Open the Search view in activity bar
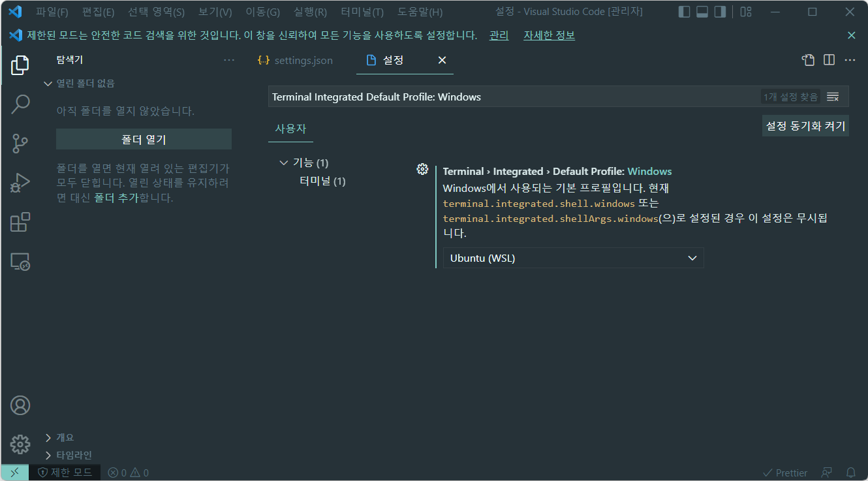The width and height of the screenshot is (868, 481). point(20,103)
